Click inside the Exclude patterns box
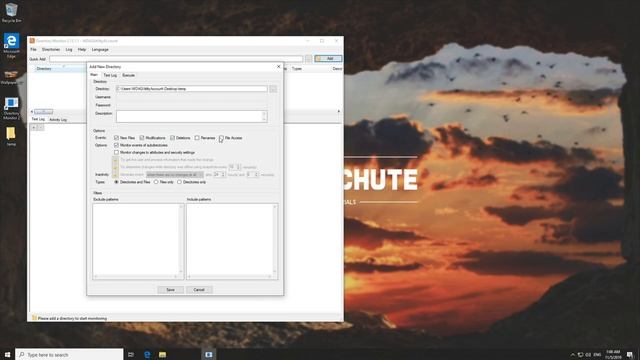Viewport: 640px width, 360px height. tap(138, 241)
